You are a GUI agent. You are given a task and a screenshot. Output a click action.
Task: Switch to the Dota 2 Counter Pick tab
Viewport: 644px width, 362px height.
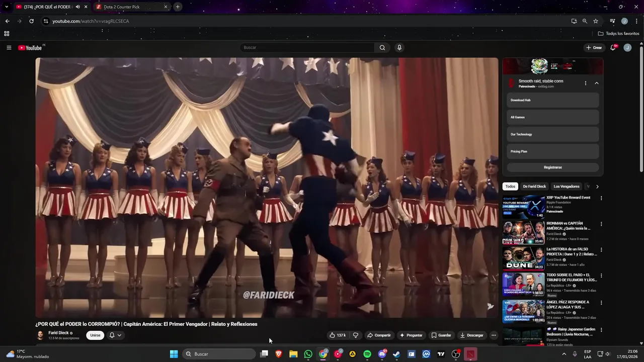click(131, 7)
